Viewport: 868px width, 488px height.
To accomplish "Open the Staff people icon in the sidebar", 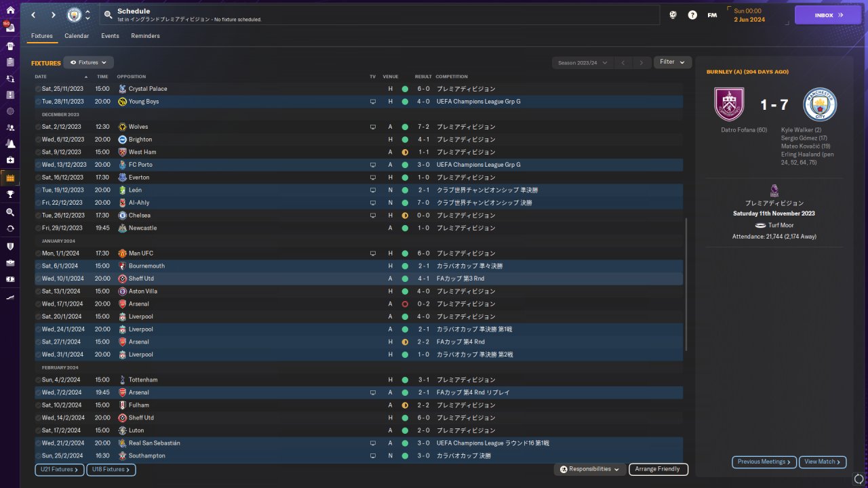I will [9, 127].
